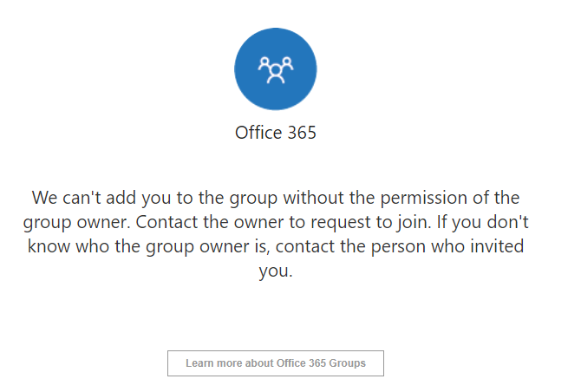Open Learn more about Office 365 Groups

coord(276,363)
